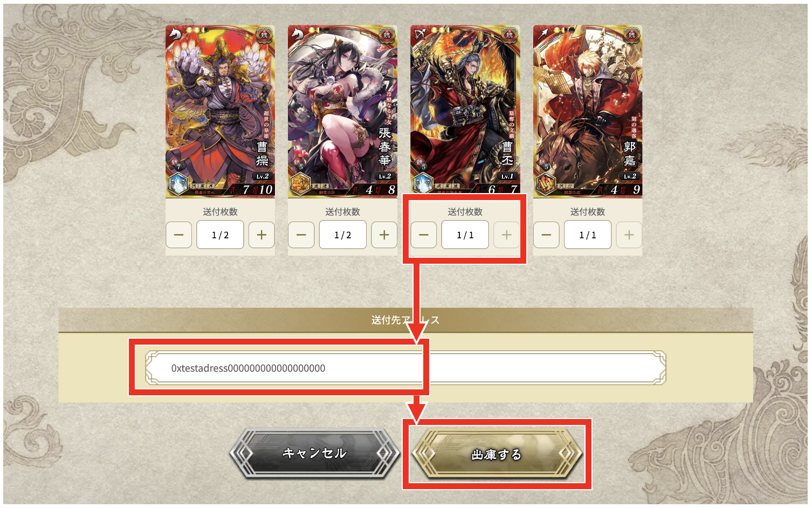The image size is (812, 508).
Task: Click the 1/2 quantity field under 張春華
Action: coord(342,235)
